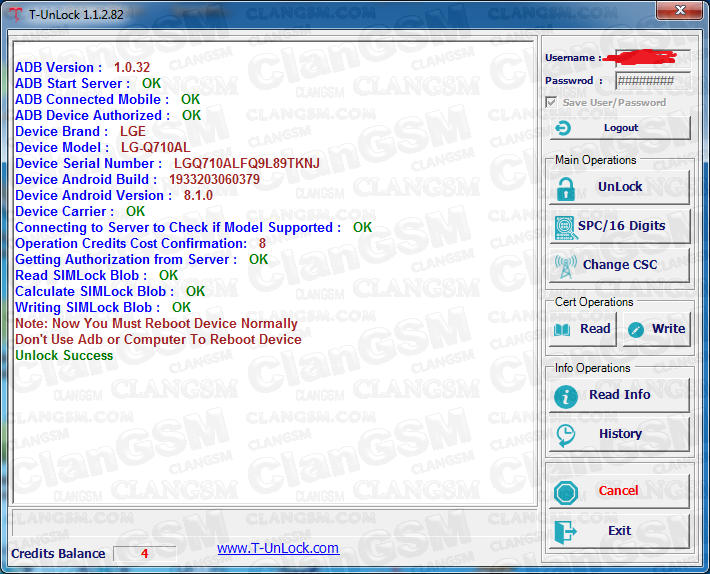Start the UnLock operation

[x=619, y=188]
